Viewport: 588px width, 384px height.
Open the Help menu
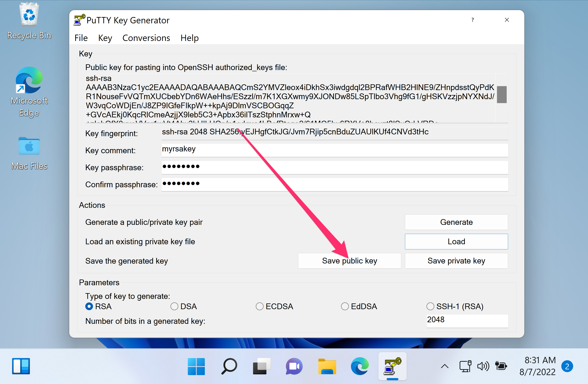click(x=190, y=38)
